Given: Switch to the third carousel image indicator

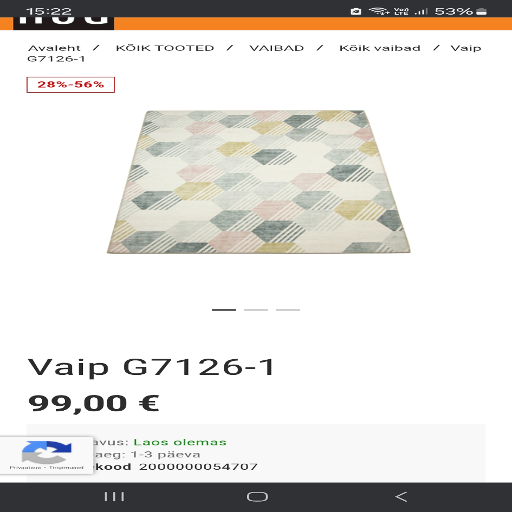Looking at the screenshot, I should pyautogui.click(x=288, y=310).
